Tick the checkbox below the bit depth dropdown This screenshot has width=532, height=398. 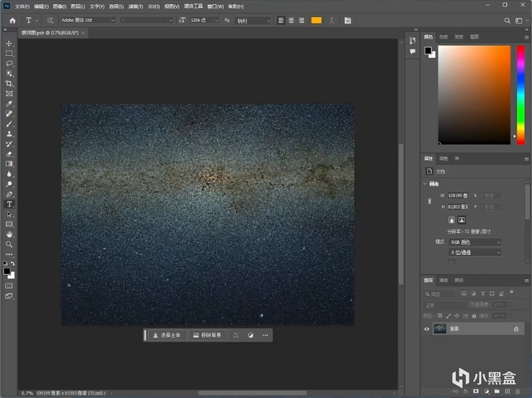(x=451, y=262)
